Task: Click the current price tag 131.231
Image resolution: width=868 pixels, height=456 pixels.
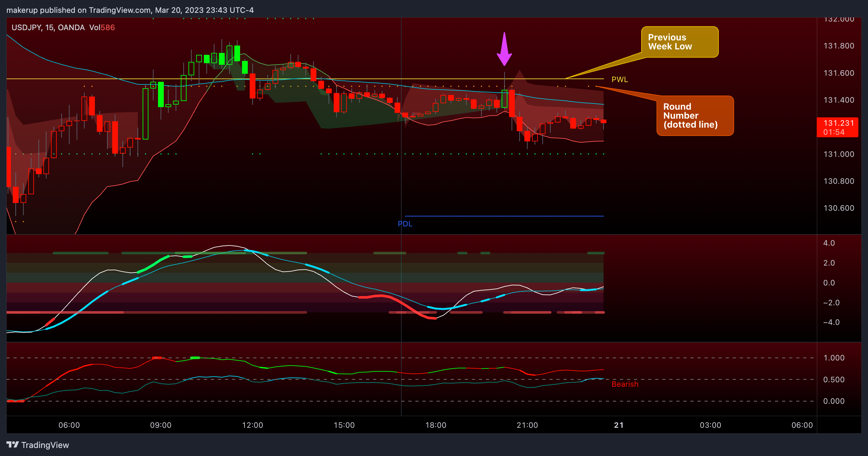Action: click(x=837, y=127)
